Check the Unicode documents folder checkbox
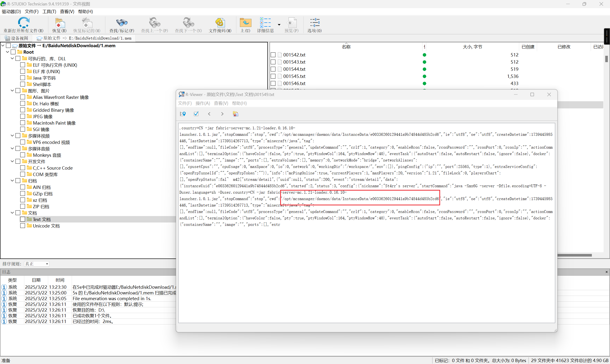This screenshot has height=364, width=610. tap(23, 226)
